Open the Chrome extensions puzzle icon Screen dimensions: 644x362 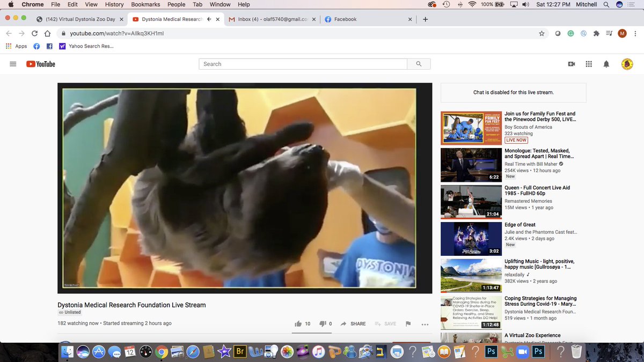pos(596,33)
